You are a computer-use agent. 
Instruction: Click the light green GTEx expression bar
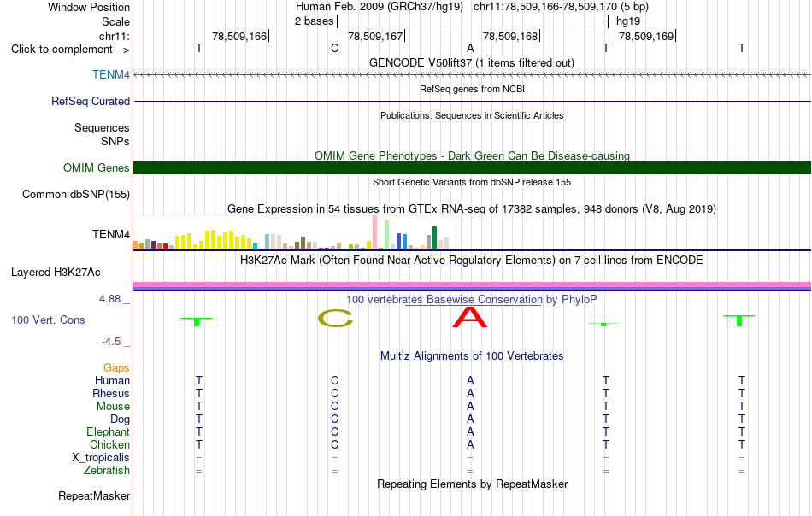click(387, 235)
